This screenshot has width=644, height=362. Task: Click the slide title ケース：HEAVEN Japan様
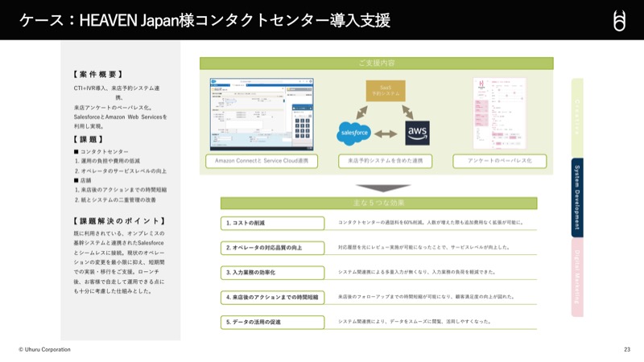205,20
